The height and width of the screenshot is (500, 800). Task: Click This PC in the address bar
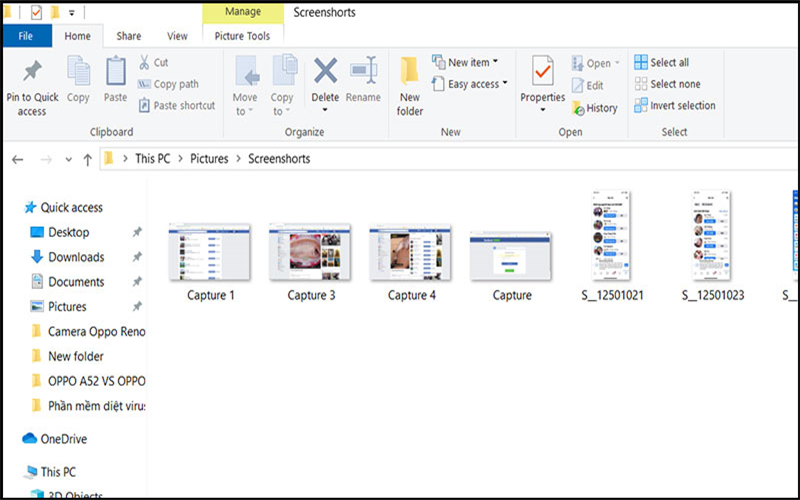click(153, 159)
